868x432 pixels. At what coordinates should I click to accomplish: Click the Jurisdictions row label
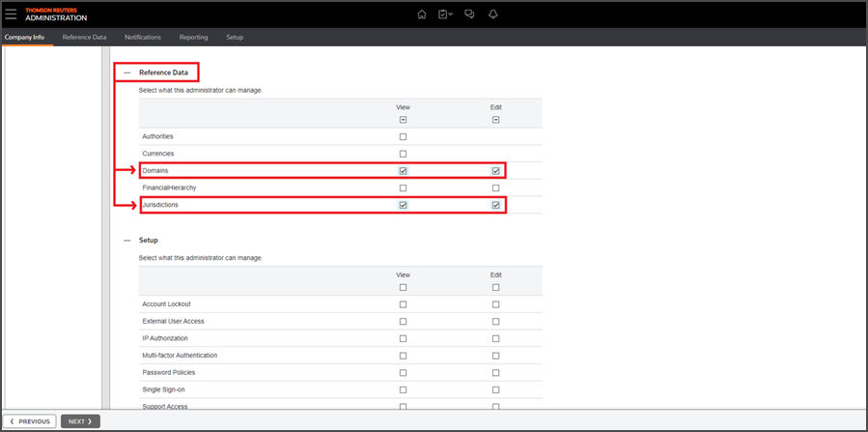(160, 205)
